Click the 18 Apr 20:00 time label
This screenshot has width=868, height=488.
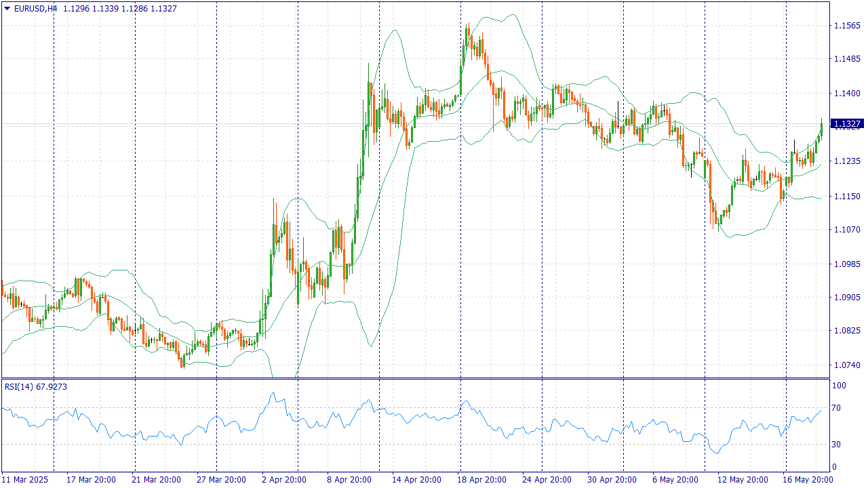[481, 479]
